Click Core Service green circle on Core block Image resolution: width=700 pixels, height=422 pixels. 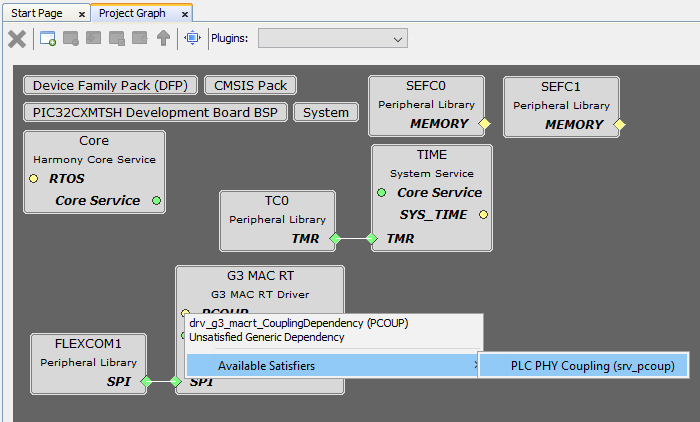click(156, 201)
